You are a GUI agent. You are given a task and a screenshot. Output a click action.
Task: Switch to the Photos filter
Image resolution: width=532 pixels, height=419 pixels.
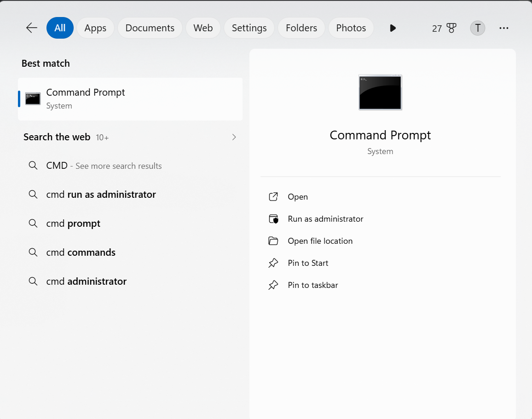pos(351,28)
